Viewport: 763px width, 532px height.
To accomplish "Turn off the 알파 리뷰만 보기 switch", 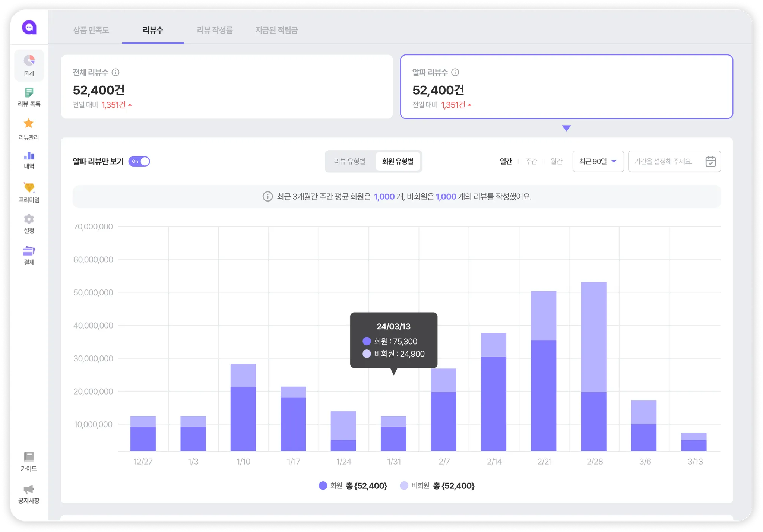I will pos(139,161).
